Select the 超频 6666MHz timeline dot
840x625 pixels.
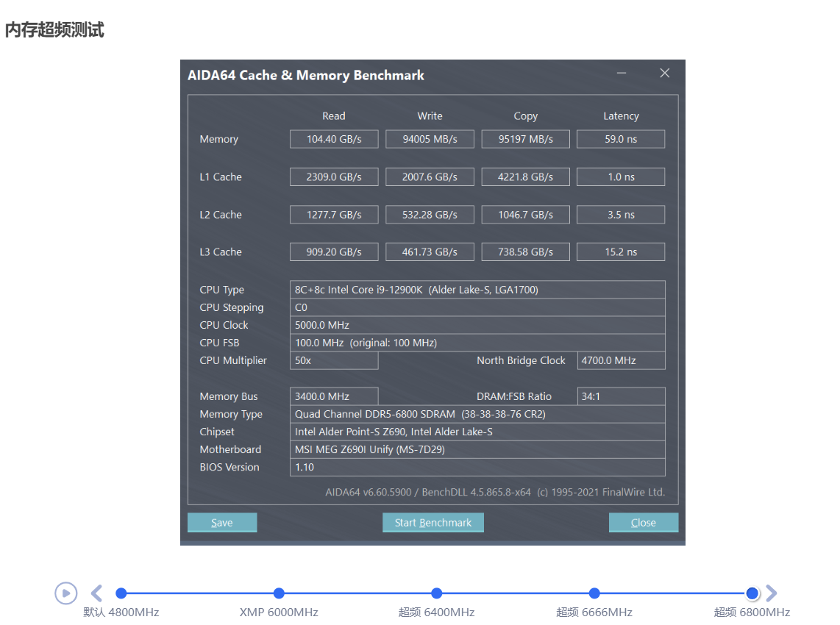[x=594, y=593]
